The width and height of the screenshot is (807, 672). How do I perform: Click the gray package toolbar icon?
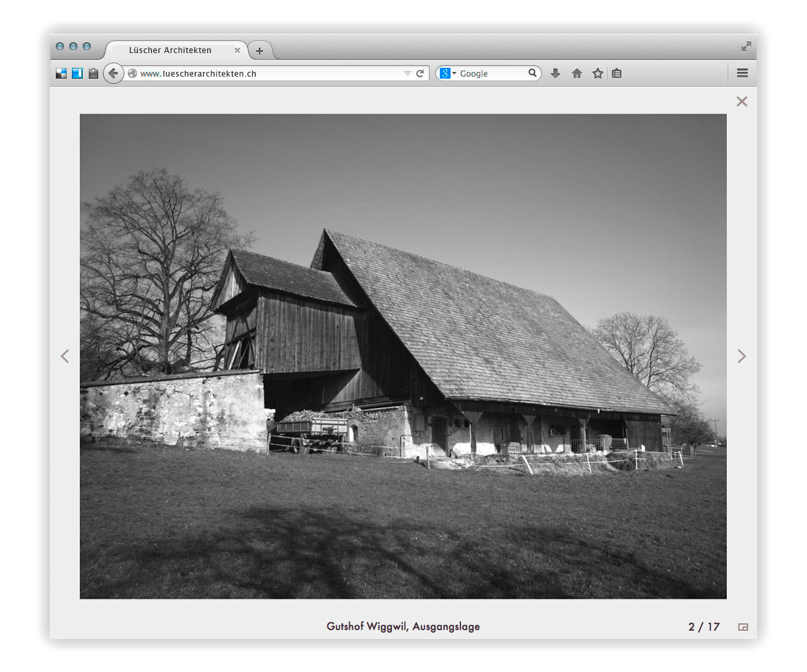[x=93, y=73]
